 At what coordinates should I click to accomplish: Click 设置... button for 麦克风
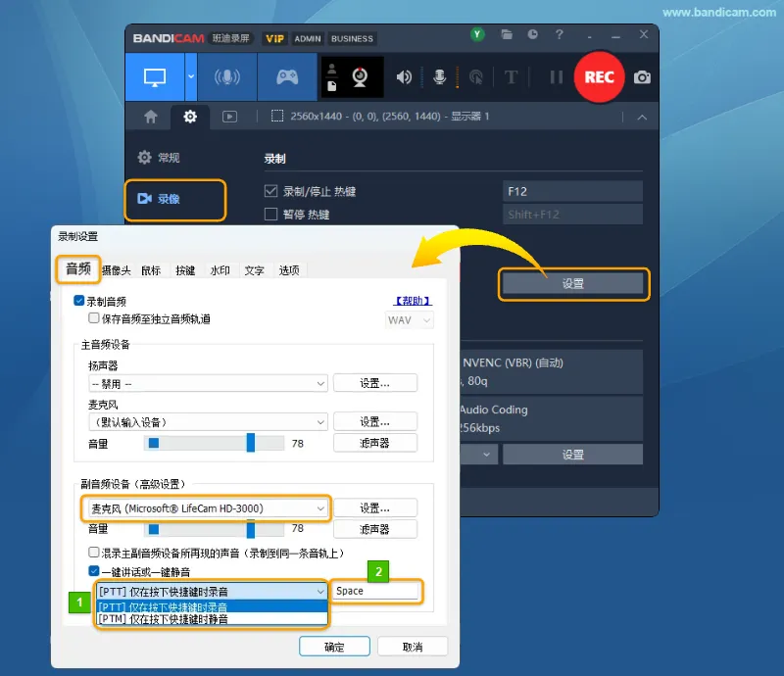375,421
